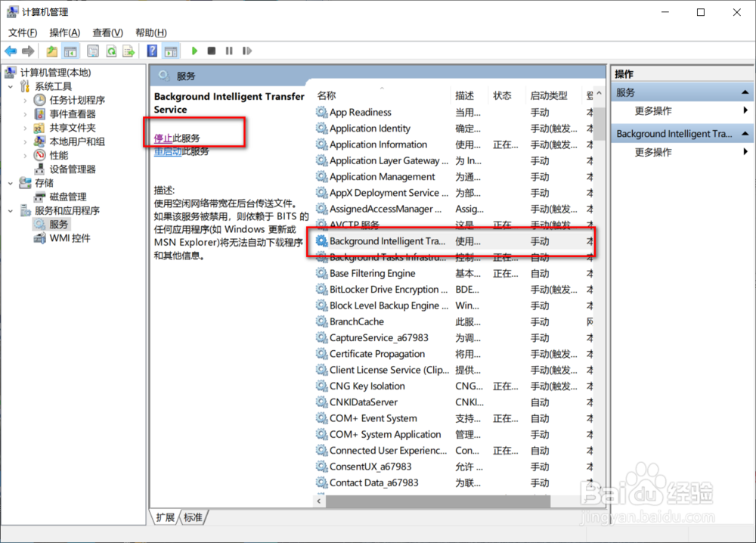Select 服务 node in the tree
The image size is (756, 543).
[58, 225]
